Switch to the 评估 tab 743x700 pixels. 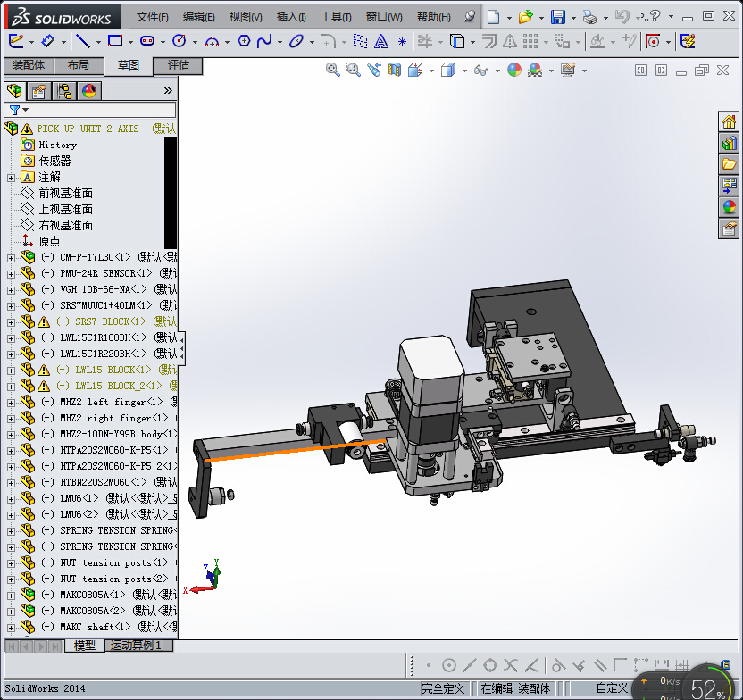point(179,65)
